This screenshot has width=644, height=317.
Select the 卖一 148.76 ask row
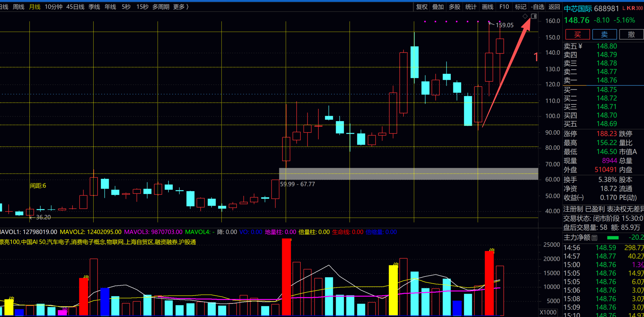pos(603,80)
